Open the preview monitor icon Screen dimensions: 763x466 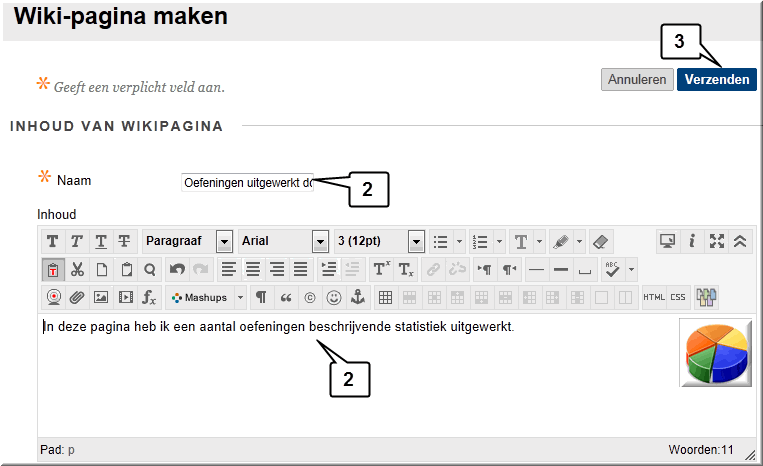click(x=667, y=241)
